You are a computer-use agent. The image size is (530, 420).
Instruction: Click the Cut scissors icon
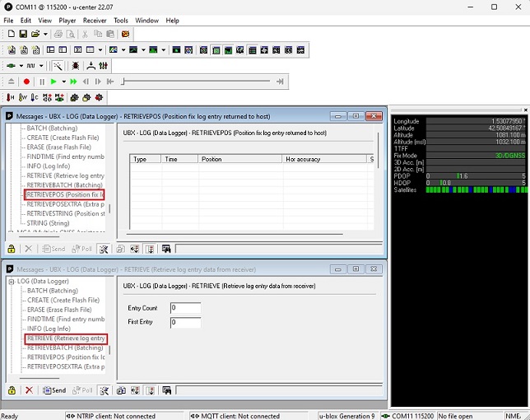(84, 34)
